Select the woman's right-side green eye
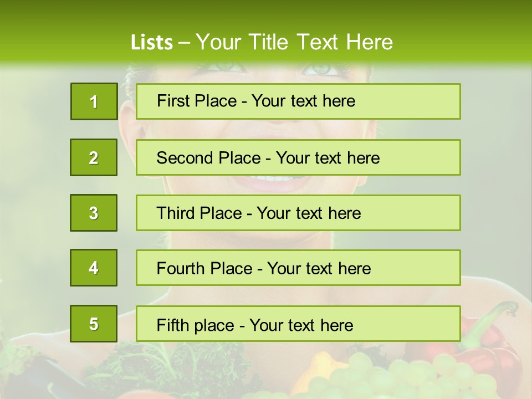 pyautogui.click(x=320, y=69)
